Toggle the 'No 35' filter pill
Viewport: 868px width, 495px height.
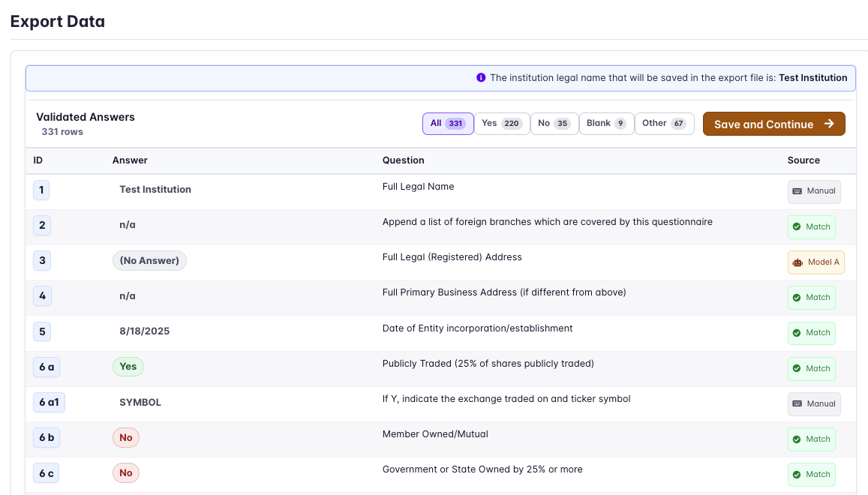554,123
